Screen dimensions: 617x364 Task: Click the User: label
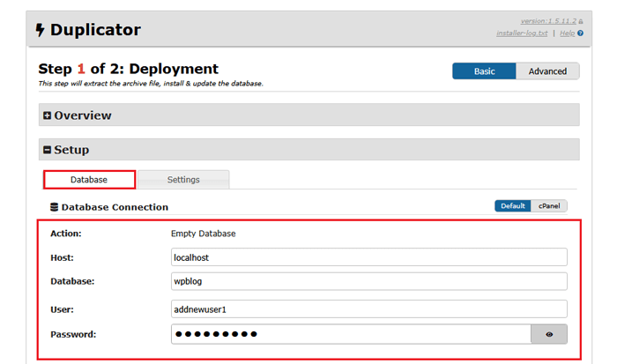62,309
